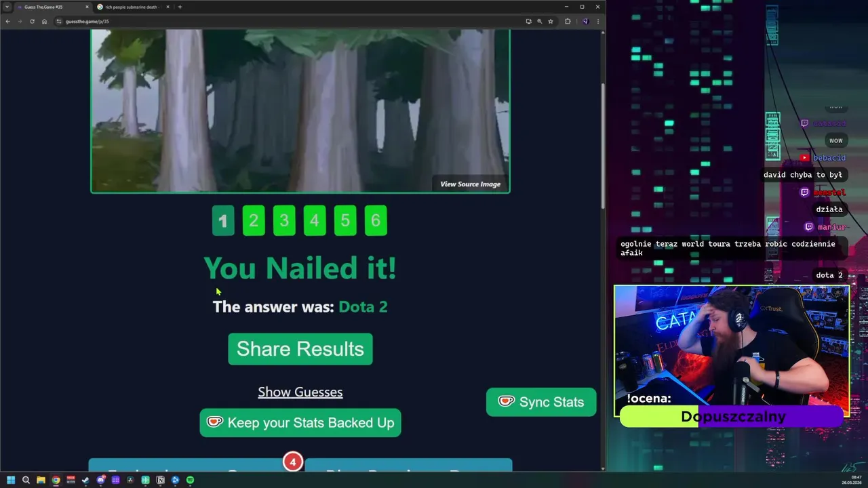This screenshot has width=868, height=488.
Task: Click Chrome icon in the taskbar
Action: 56,480
